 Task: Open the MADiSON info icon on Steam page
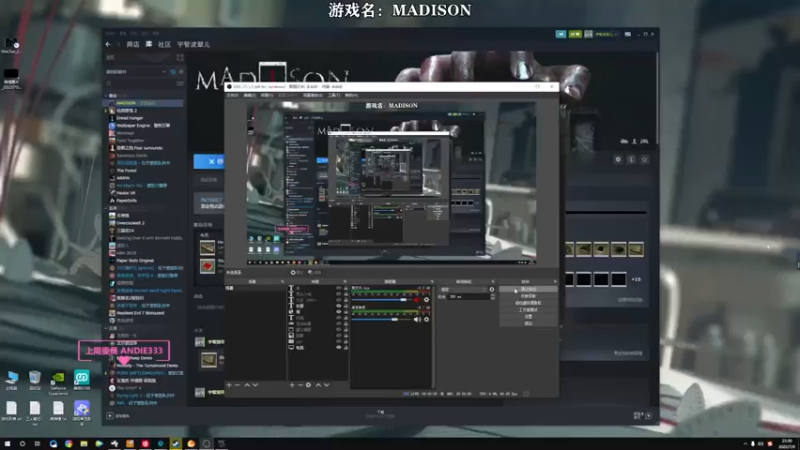pos(631,160)
